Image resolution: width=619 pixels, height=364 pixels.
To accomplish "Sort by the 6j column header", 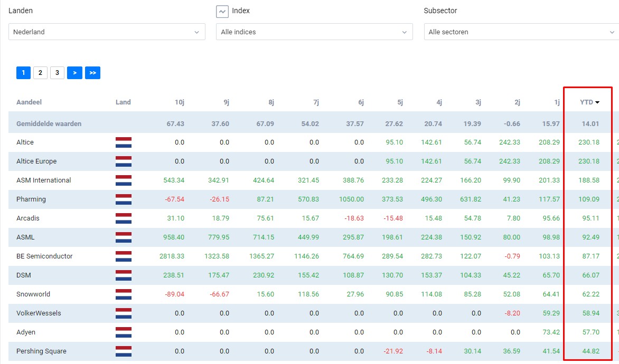I will 361,102.
